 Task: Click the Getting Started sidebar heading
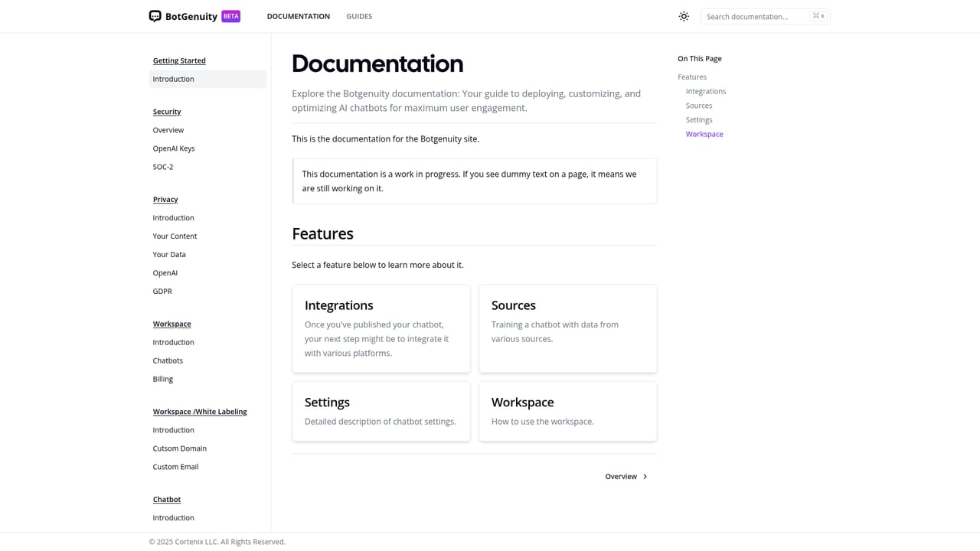point(179,60)
